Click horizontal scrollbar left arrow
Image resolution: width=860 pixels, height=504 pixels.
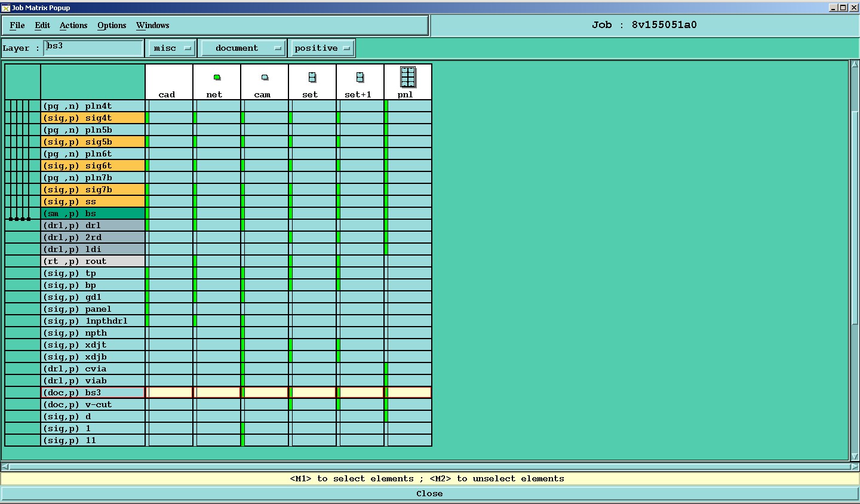[5, 467]
